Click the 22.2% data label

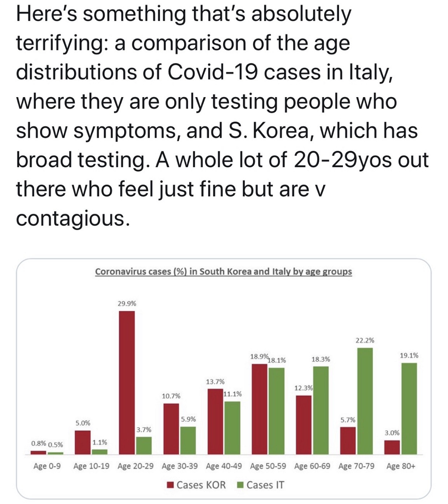(x=365, y=340)
